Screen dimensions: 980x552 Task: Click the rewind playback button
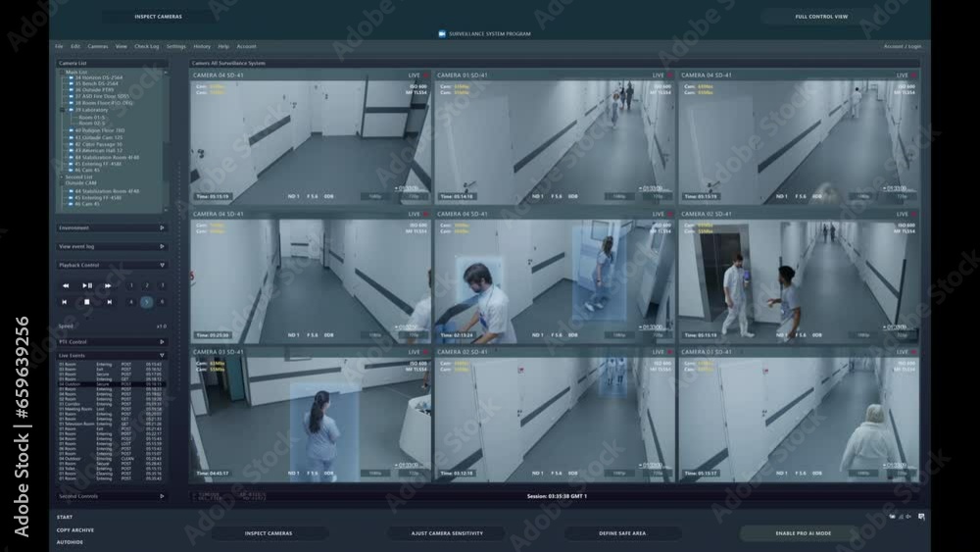[66, 285]
